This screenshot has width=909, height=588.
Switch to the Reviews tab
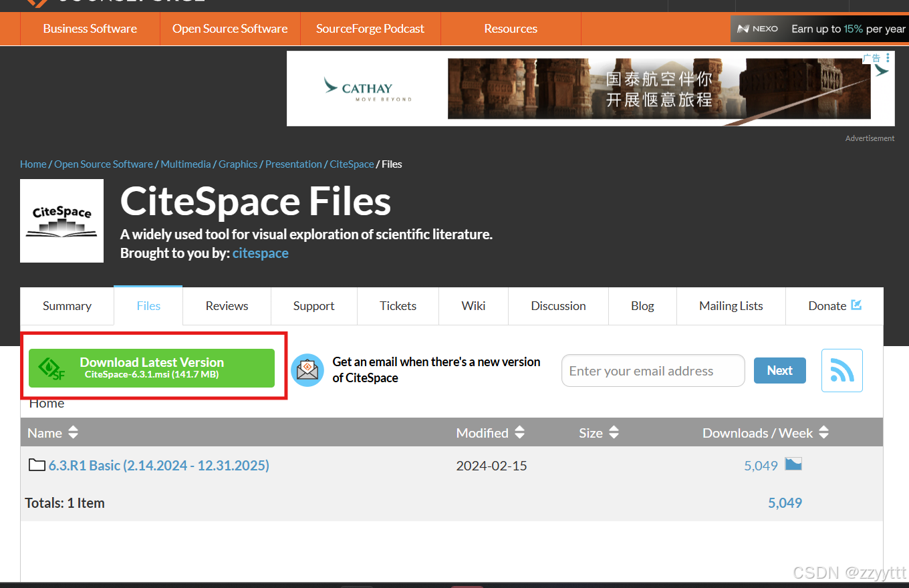[x=227, y=305]
